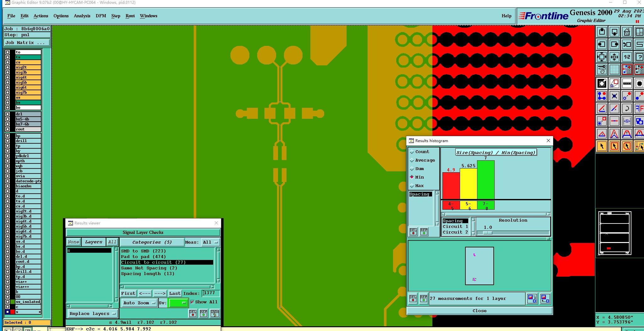644x331 pixels.
Task: Open the Job Matrix dropdown button
Action: [27, 43]
